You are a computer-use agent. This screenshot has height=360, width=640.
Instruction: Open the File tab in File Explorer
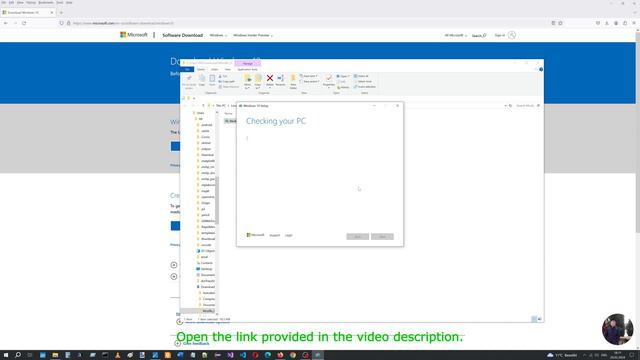coord(187,69)
